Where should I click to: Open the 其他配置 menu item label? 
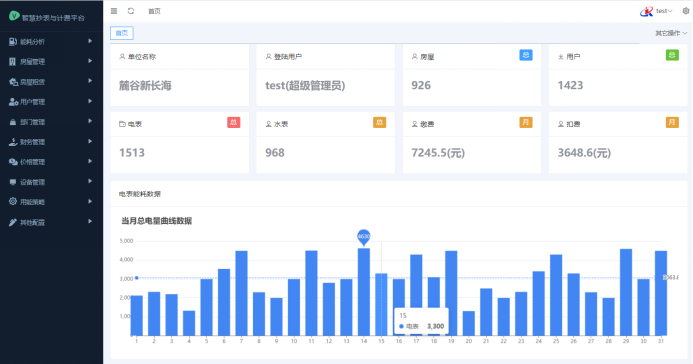(x=32, y=222)
